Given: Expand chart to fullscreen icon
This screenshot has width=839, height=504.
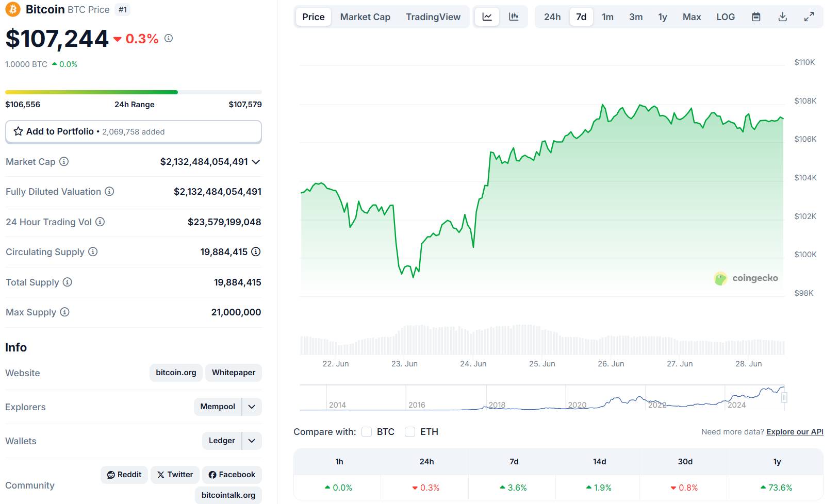Looking at the screenshot, I should pyautogui.click(x=809, y=16).
